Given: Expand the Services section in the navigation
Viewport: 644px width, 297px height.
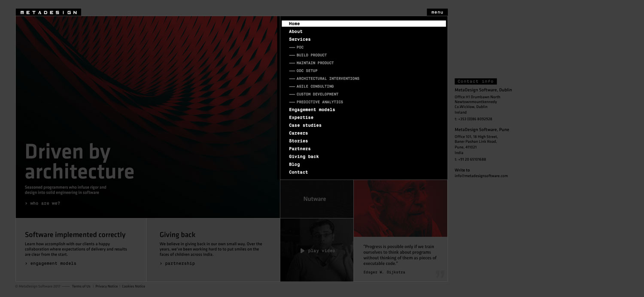Looking at the screenshot, I should point(299,39).
